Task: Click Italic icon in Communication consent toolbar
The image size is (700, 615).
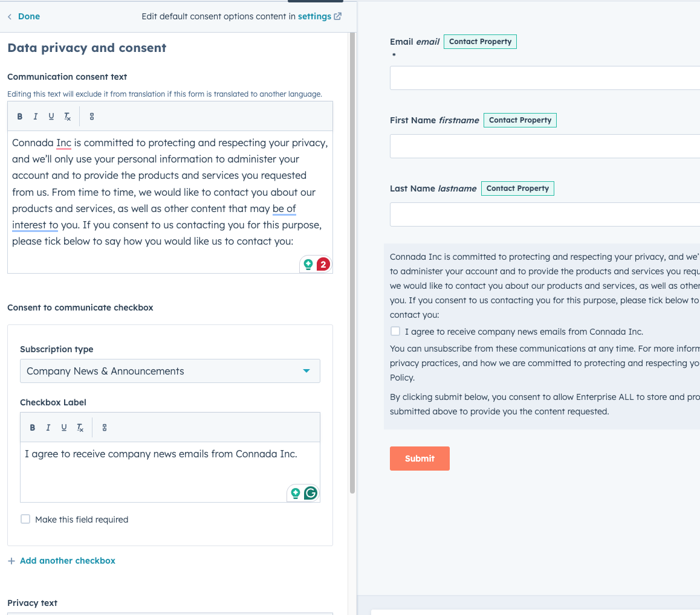Action: [36, 117]
